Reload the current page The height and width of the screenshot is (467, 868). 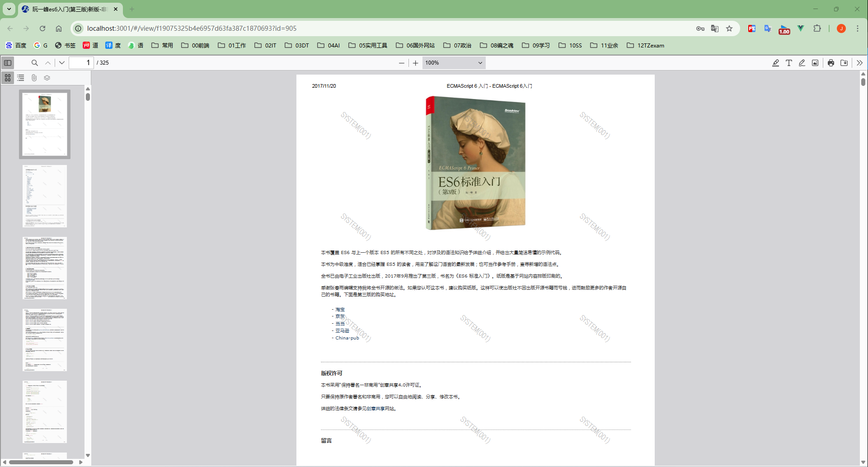pos(42,28)
